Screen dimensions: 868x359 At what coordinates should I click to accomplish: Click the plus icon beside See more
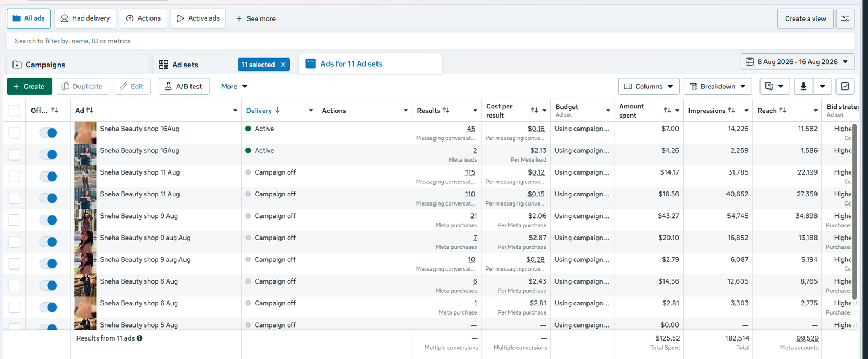[x=239, y=18]
